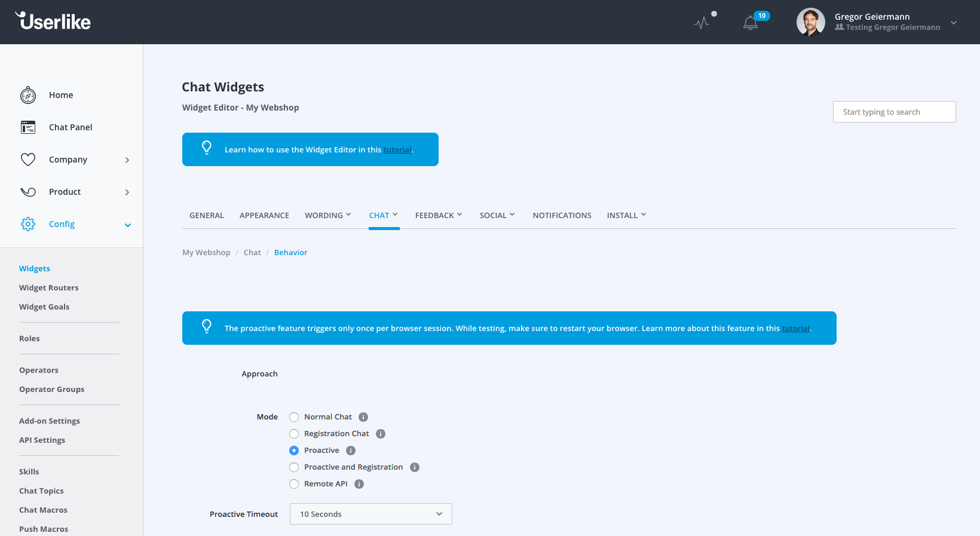Open Operators in the submenu

(x=39, y=370)
